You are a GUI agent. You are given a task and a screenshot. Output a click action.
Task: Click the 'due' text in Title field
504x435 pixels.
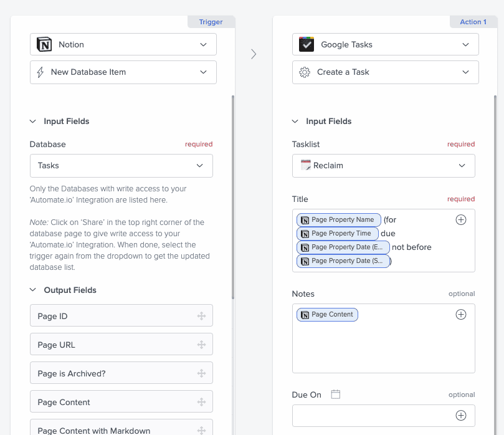tap(388, 234)
